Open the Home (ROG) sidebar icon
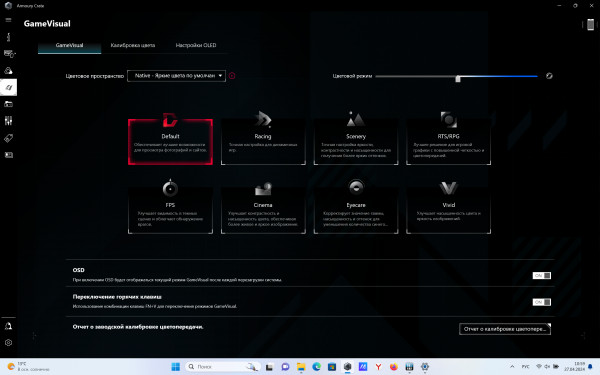The width and height of the screenshot is (600, 375). click(8, 37)
